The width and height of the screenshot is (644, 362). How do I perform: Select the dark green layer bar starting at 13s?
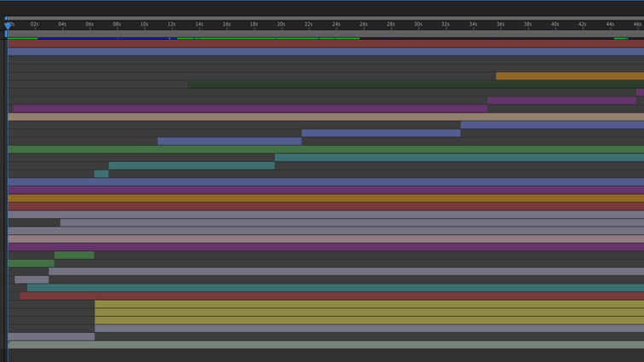[416, 84]
